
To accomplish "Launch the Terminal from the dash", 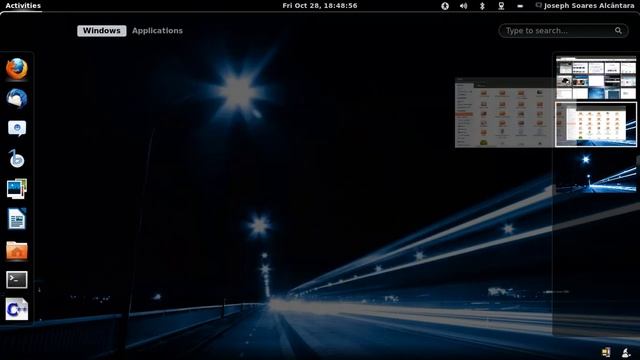I will (x=17, y=280).
